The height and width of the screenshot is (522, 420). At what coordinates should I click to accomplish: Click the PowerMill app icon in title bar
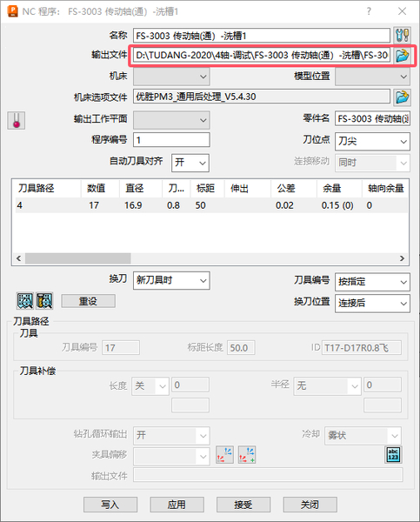pyautogui.click(x=13, y=11)
